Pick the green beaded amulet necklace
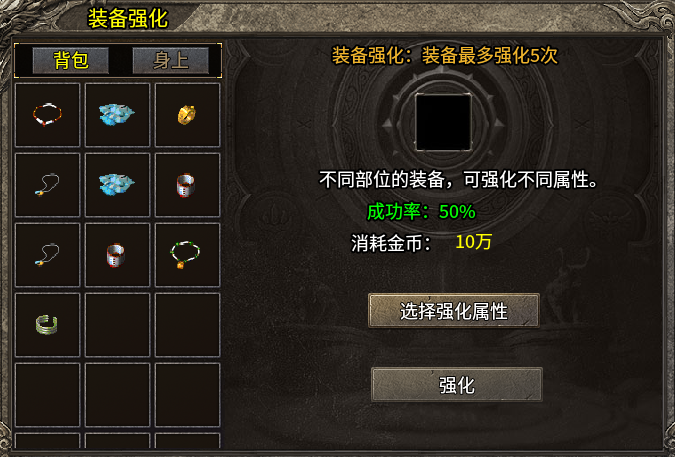The width and height of the screenshot is (675, 457). tap(187, 255)
